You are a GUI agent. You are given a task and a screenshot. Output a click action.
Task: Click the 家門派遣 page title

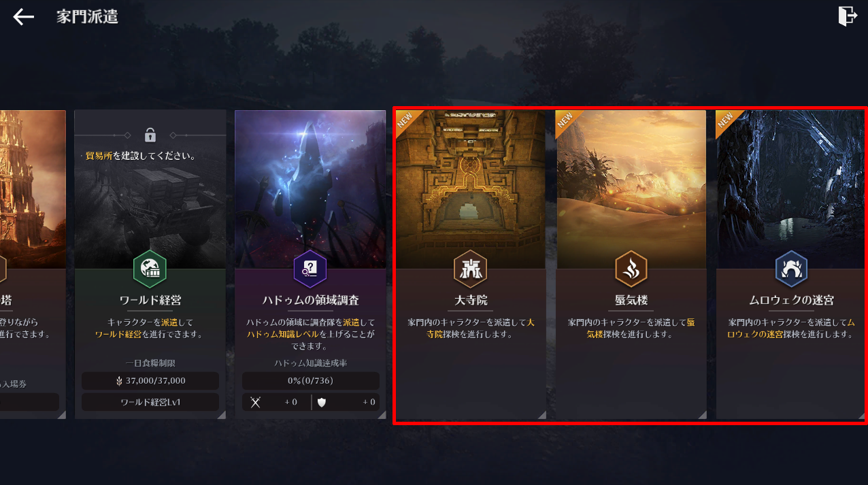[87, 17]
